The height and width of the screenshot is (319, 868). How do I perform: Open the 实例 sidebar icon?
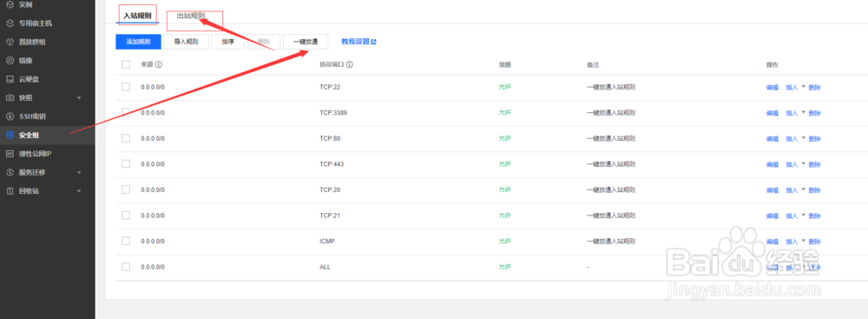point(10,5)
